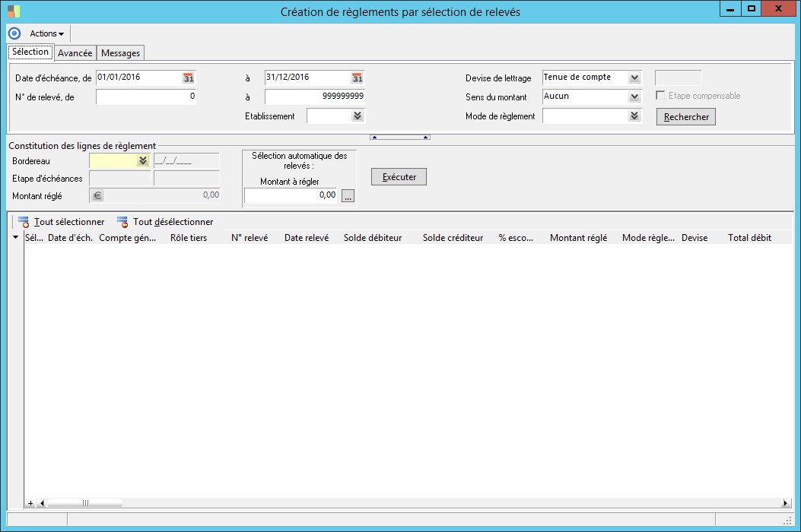This screenshot has height=532, width=801.
Task: Click the euro currency icon by Montant réglé
Action: (x=97, y=195)
